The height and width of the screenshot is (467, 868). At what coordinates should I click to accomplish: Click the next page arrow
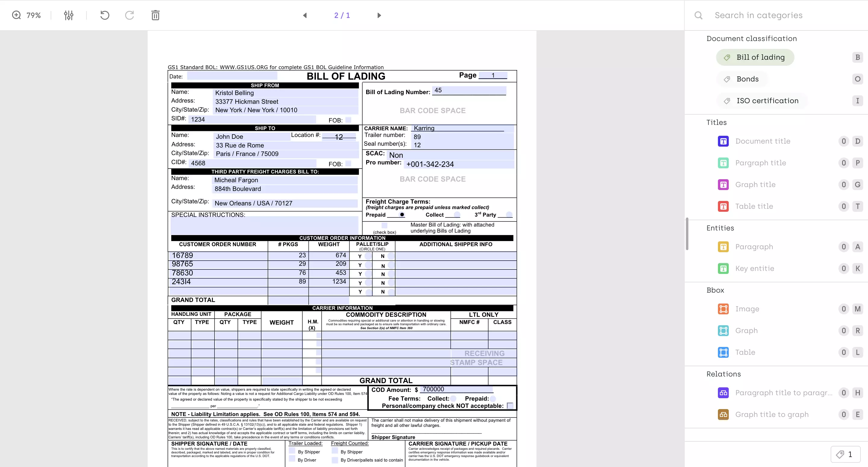379,15
